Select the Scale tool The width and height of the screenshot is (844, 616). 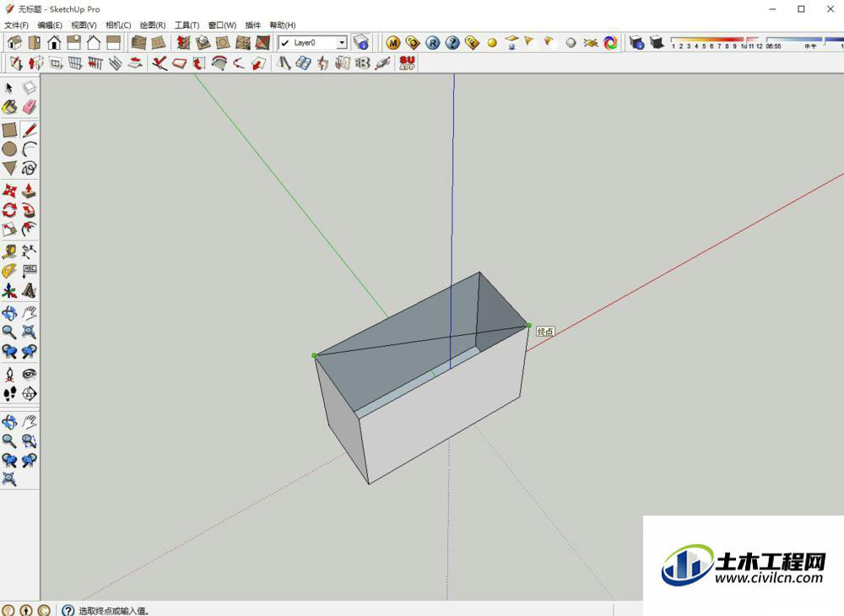tap(9, 230)
